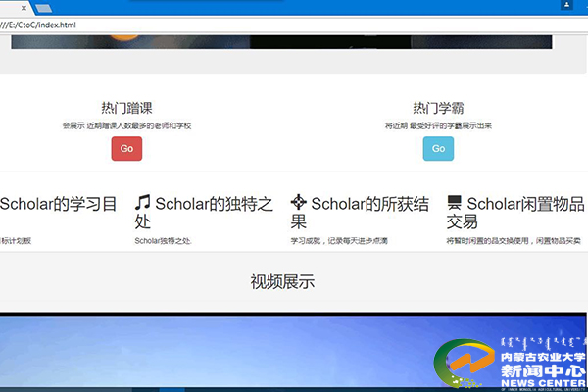Click the blue Go button under 热门学霸
The image size is (588, 392).
(x=438, y=149)
